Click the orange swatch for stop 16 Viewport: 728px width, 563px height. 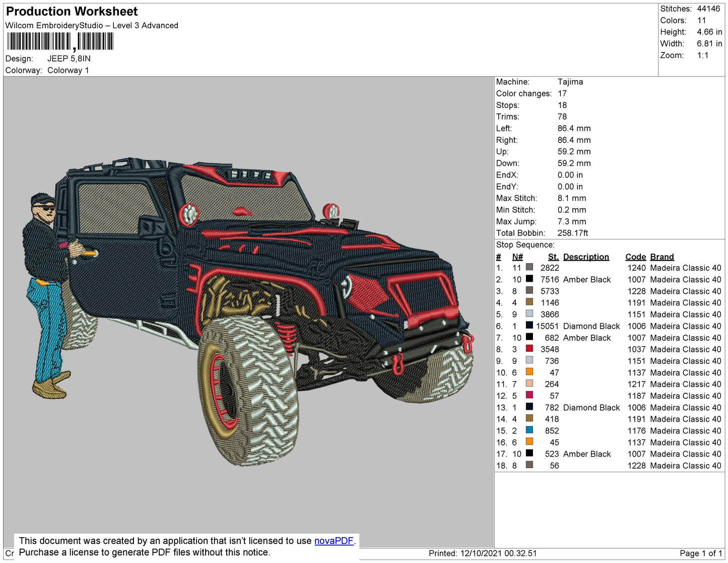530,442
